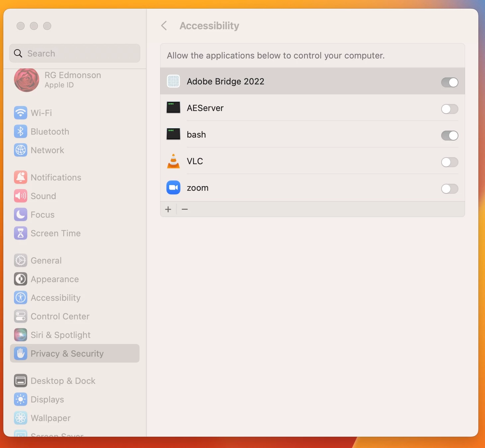The width and height of the screenshot is (485, 448).
Task: Click the Network globe icon
Action: click(21, 150)
